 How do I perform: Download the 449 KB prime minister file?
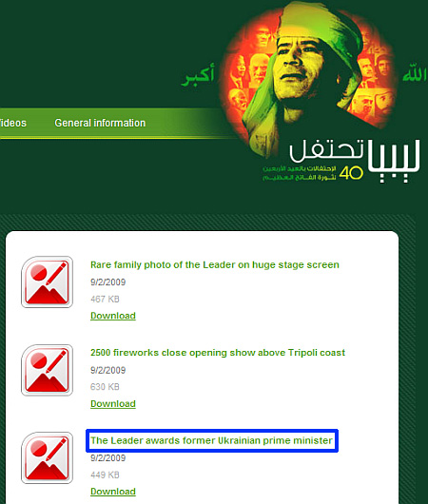[x=113, y=492]
